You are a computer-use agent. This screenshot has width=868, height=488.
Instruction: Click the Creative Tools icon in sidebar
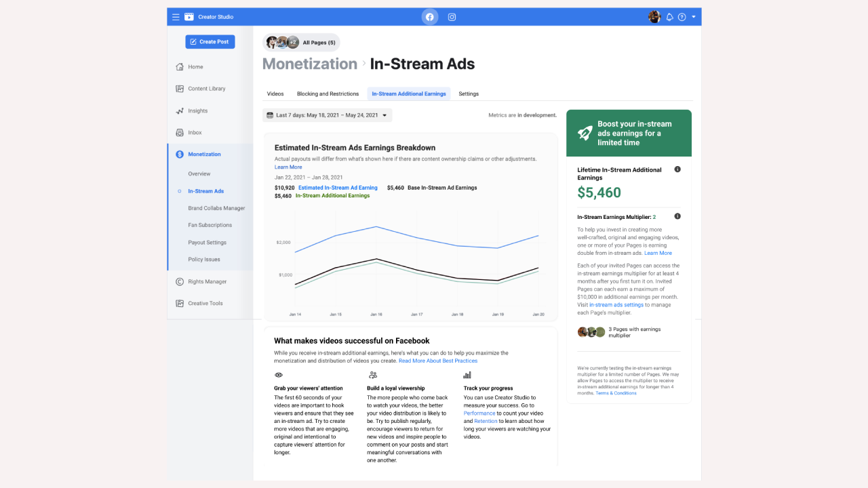(180, 304)
